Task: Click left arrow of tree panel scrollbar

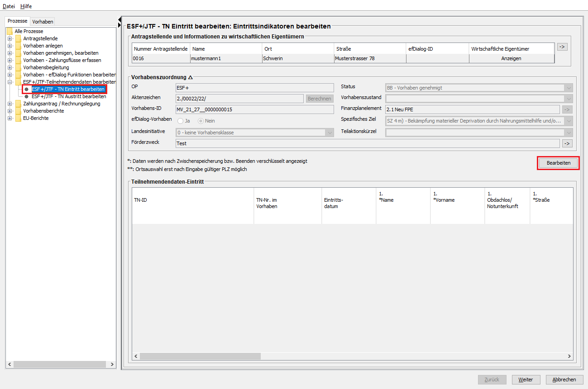Action: [10, 365]
